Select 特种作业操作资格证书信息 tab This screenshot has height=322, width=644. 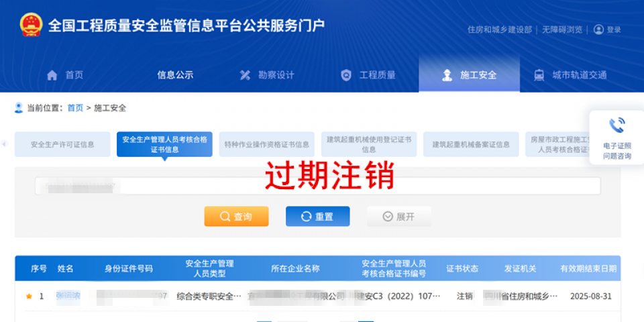[x=266, y=144]
